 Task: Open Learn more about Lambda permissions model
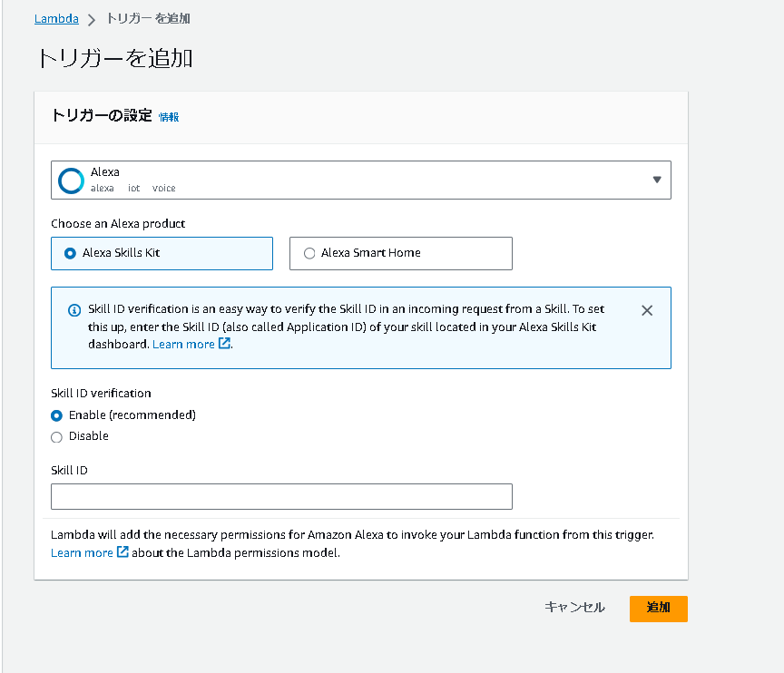point(82,552)
